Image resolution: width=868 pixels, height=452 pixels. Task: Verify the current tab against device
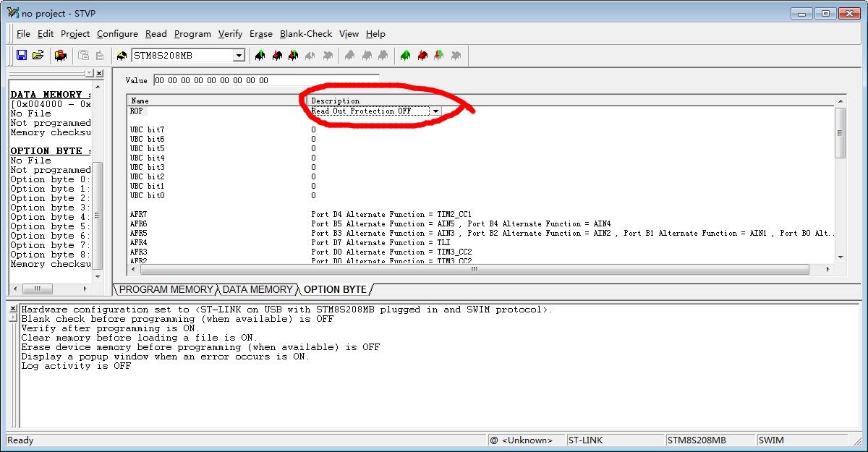pyautogui.click(x=293, y=55)
